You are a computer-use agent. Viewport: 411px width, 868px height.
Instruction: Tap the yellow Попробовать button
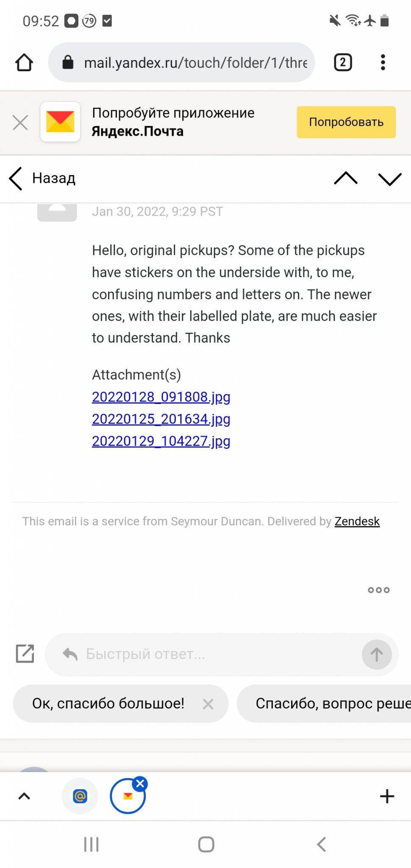(x=346, y=122)
